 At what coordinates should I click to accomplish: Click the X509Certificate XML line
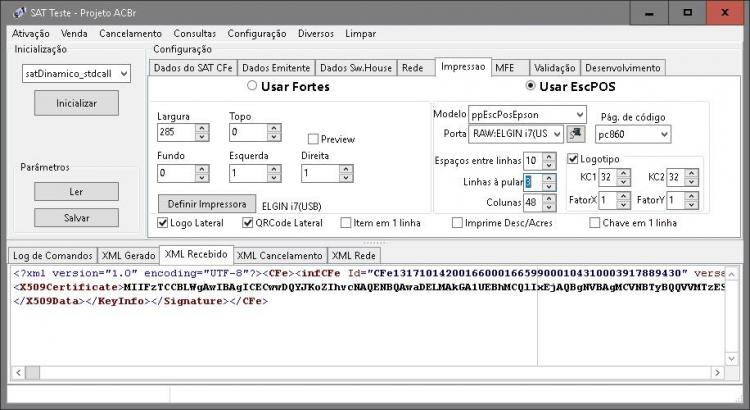[368, 287]
